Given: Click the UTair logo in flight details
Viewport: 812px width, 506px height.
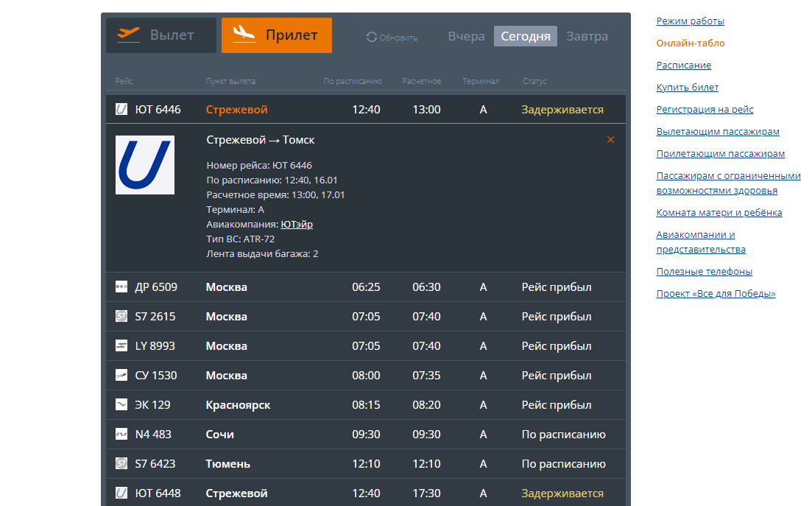Looking at the screenshot, I should [145, 165].
